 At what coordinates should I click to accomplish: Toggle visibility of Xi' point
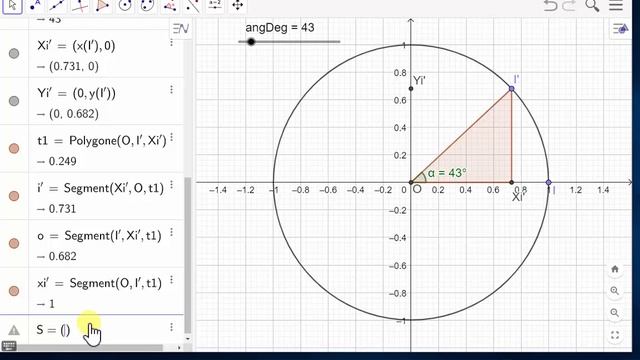click(14, 53)
